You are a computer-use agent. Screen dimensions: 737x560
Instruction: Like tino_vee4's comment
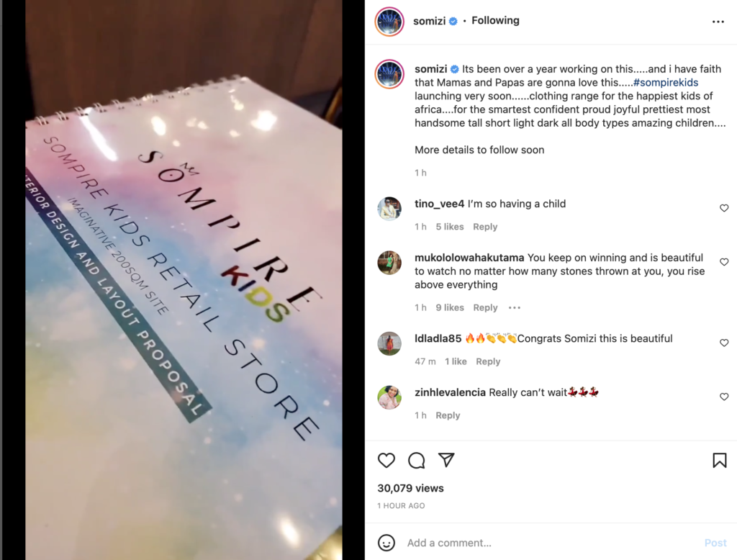coord(724,208)
